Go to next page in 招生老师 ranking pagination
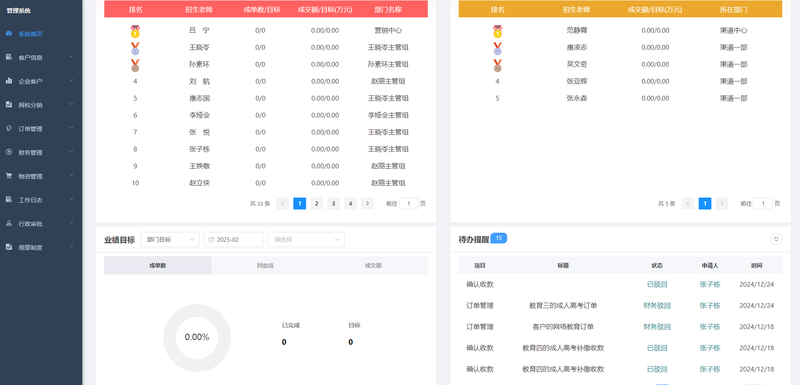The image size is (800, 385). (x=367, y=203)
